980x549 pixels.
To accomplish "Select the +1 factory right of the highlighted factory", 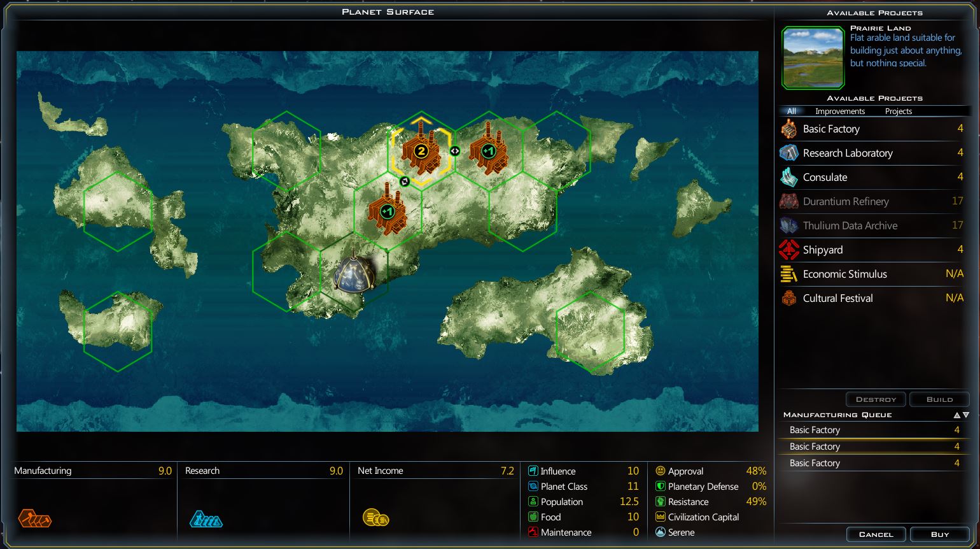I will coord(488,150).
